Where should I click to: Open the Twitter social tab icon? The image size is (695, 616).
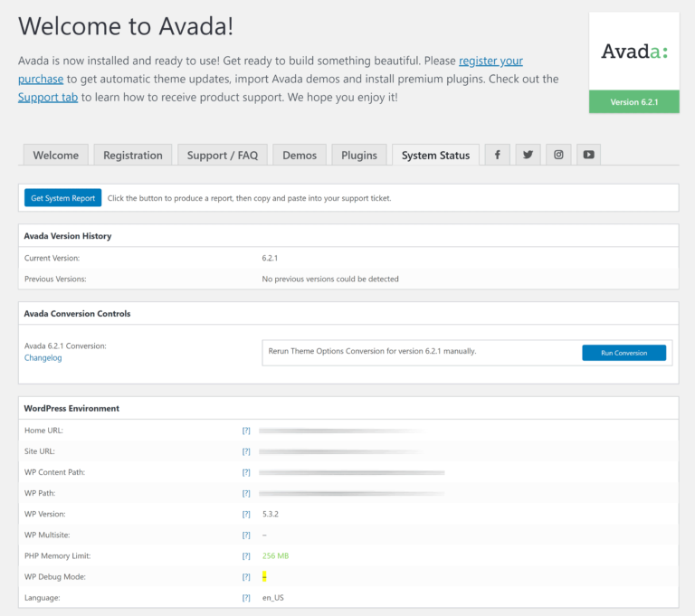point(528,155)
